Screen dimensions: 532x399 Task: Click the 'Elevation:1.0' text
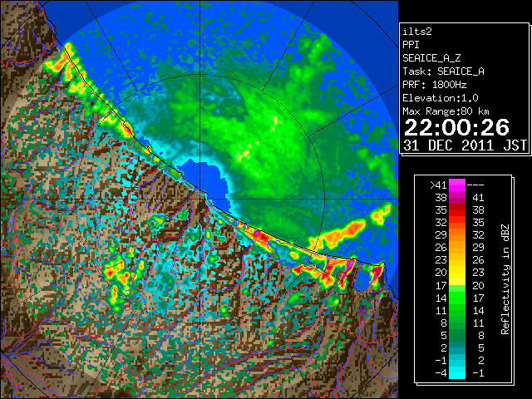441,98
